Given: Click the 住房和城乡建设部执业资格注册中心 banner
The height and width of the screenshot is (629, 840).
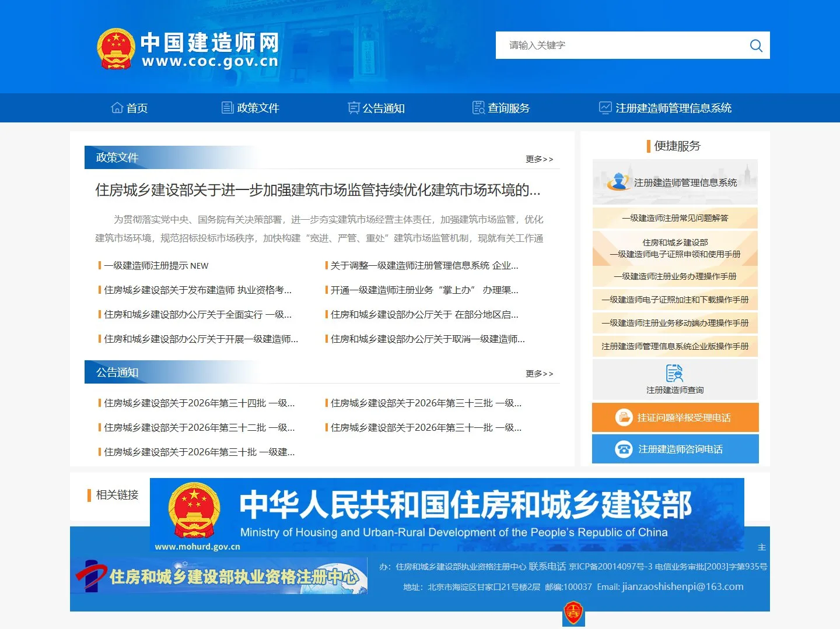Looking at the screenshot, I should click(219, 575).
